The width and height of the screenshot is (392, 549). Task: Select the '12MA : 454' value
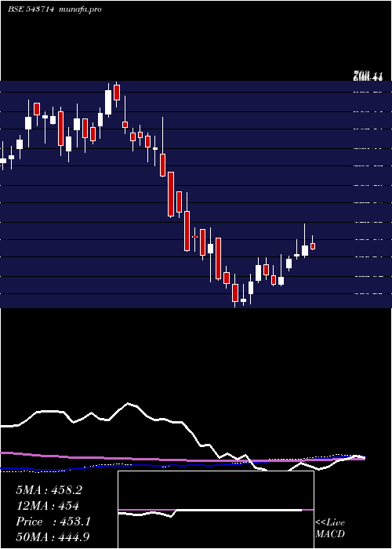[x=47, y=506]
